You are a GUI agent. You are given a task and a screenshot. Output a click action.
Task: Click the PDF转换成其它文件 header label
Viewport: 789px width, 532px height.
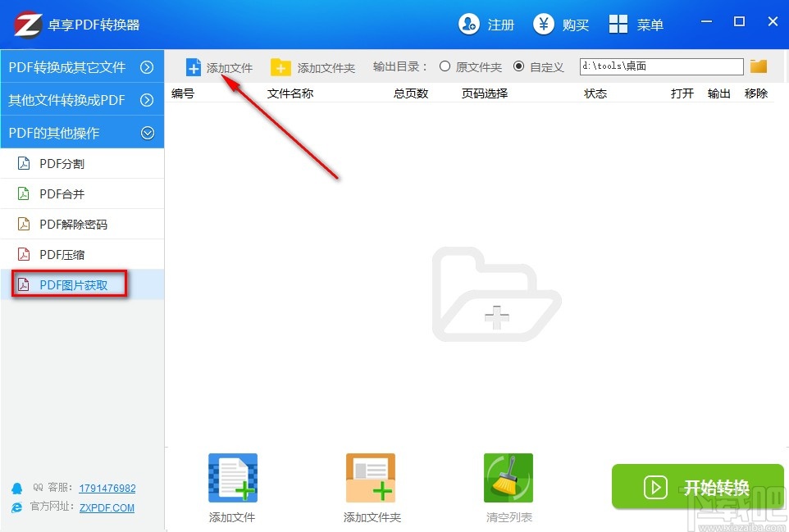pos(67,67)
